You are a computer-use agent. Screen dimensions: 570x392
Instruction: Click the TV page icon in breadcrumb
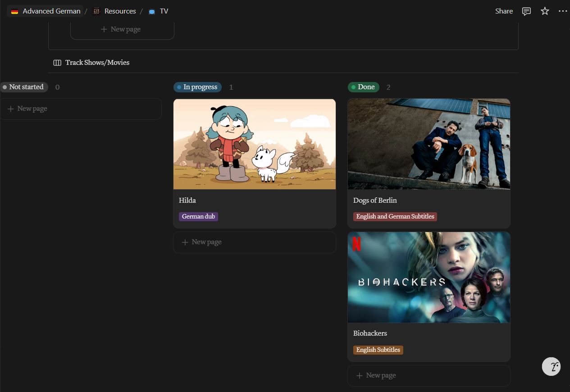tap(152, 11)
